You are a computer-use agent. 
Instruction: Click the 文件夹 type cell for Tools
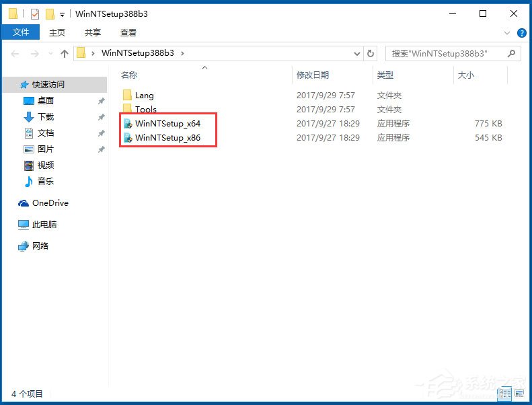(x=389, y=109)
